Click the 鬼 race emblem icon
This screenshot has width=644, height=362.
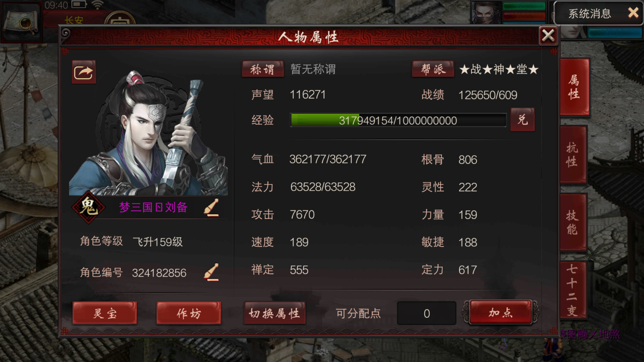[x=88, y=207]
